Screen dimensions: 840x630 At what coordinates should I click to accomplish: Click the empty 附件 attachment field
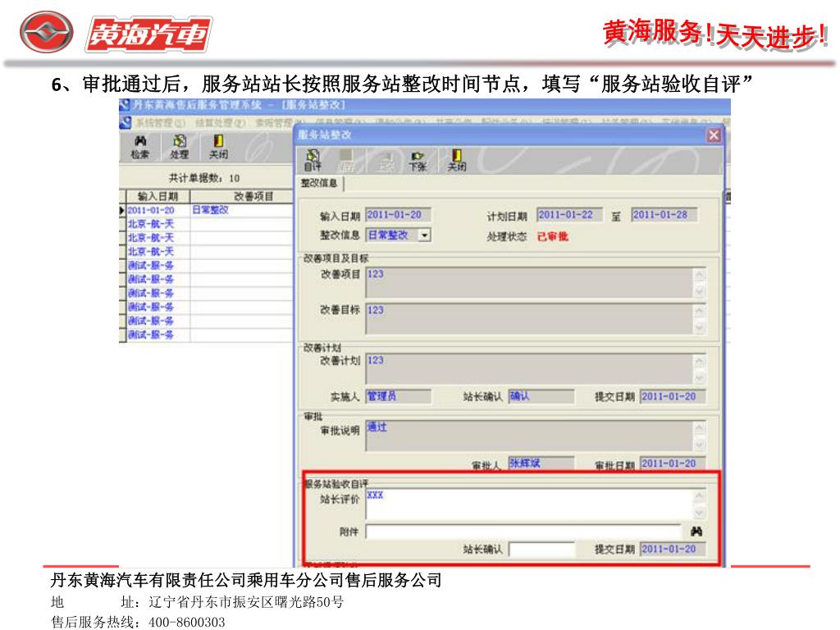[x=523, y=532]
